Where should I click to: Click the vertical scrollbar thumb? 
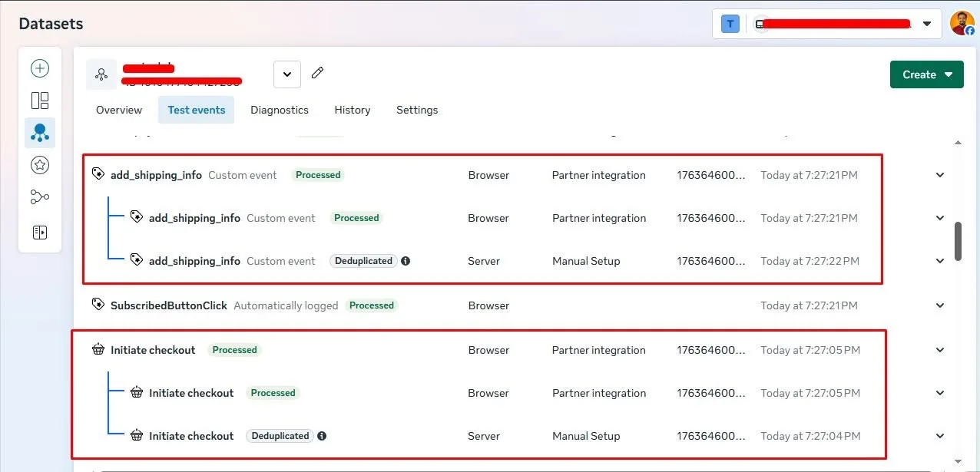pos(958,242)
